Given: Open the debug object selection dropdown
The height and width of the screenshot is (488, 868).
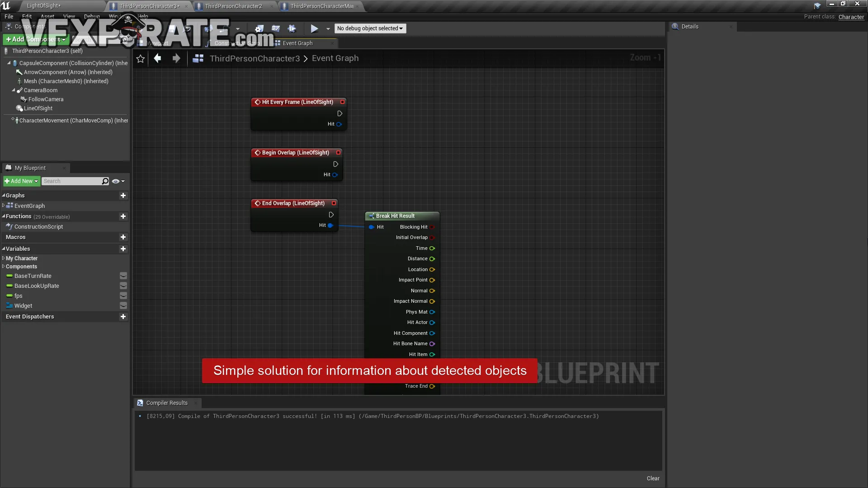Looking at the screenshot, I should (x=370, y=28).
